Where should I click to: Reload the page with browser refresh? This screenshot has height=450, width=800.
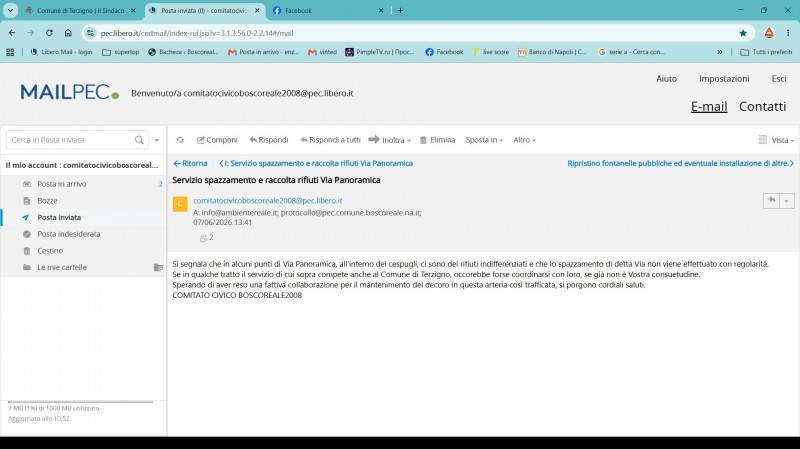point(49,33)
